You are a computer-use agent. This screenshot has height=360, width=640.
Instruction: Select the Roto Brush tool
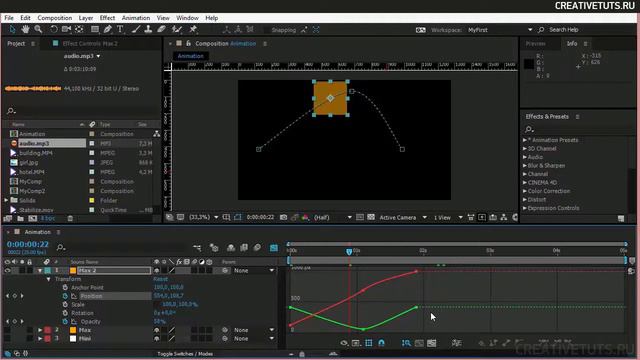pyautogui.click(x=177, y=29)
